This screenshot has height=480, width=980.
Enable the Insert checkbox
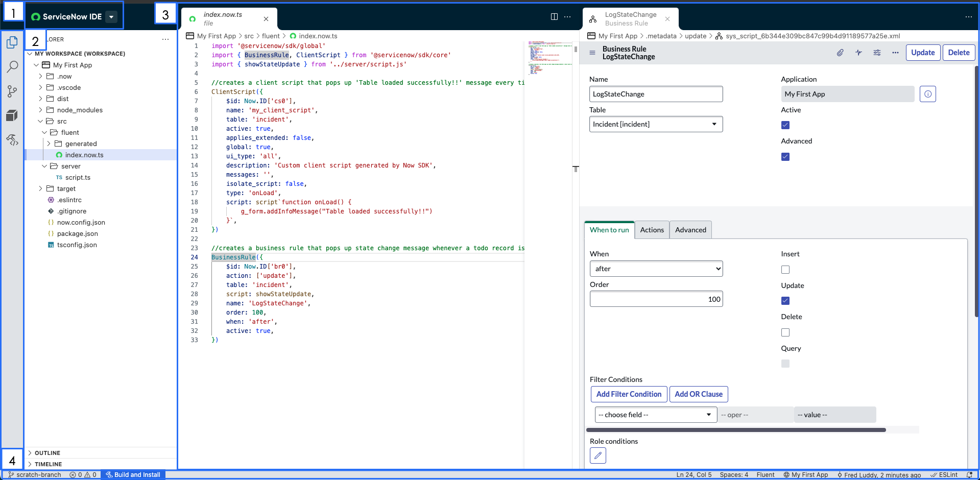pos(785,270)
